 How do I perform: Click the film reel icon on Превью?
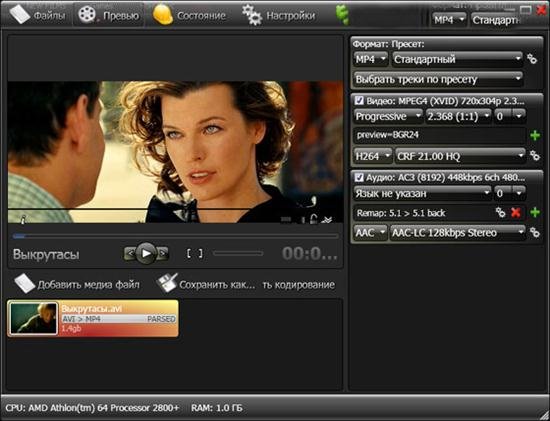pyautogui.click(x=87, y=15)
